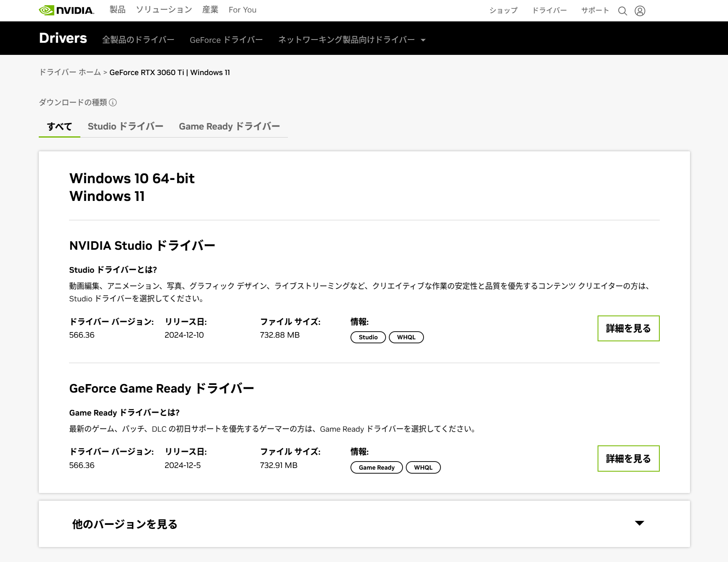This screenshot has height=562, width=728.
Task: Click the 732.91 MB file size
Action: 279,465
